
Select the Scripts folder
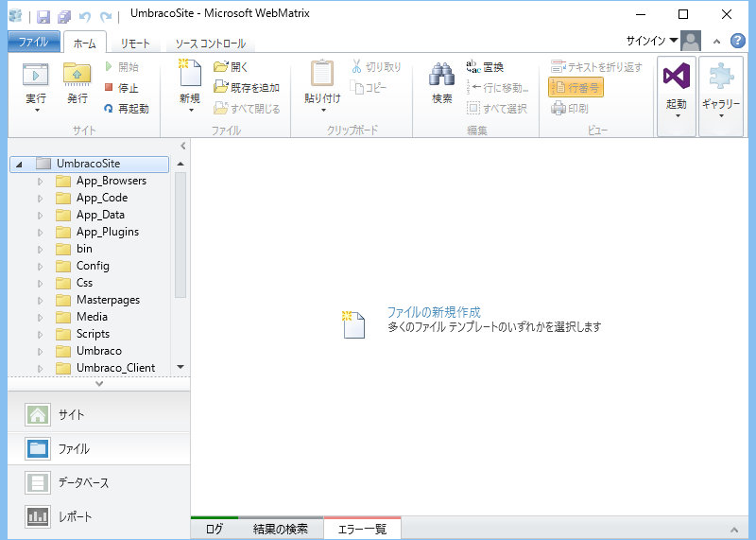[x=93, y=334]
